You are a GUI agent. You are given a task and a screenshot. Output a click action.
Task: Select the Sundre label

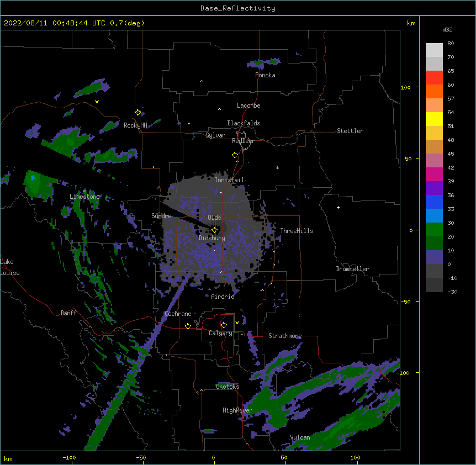click(161, 216)
